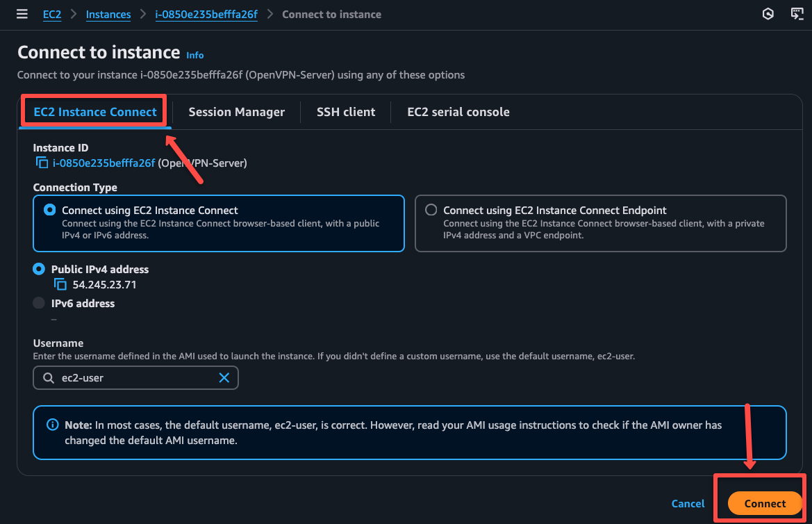
Task: Select Connect using EC2 Instance Connect Endpoint
Action: [x=431, y=210]
